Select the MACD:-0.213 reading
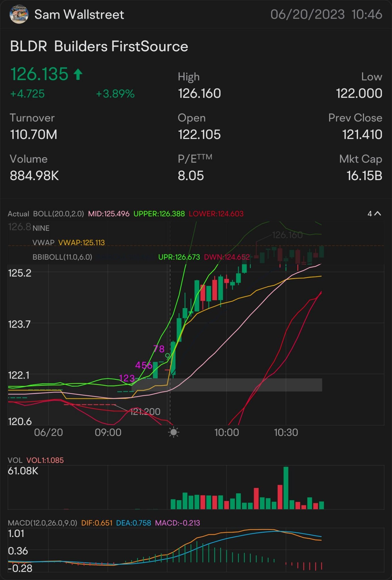The width and height of the screenshot is (392, 580). click(177, 523)
